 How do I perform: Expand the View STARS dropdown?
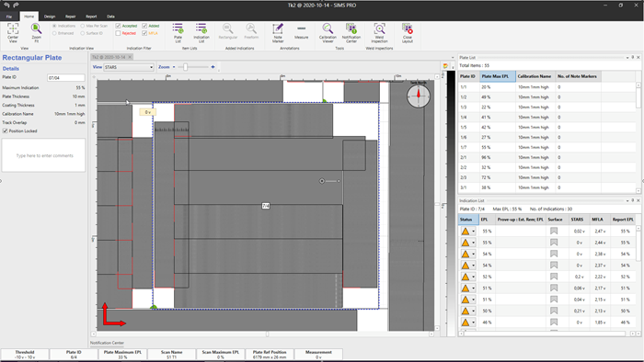151,67
